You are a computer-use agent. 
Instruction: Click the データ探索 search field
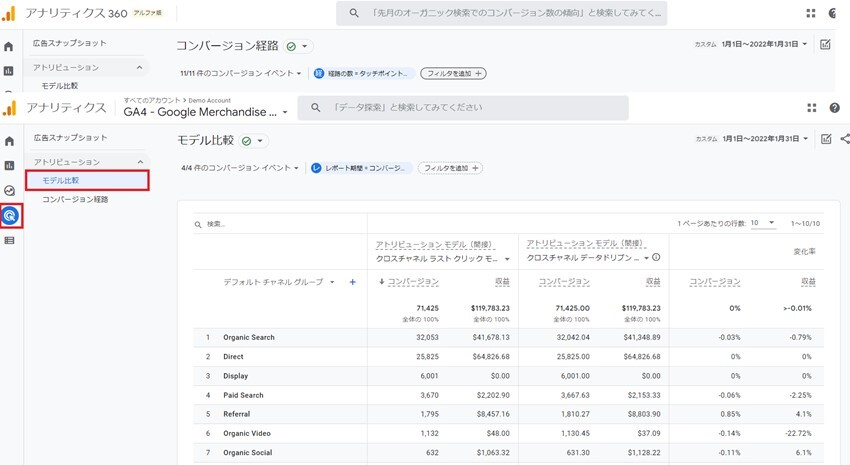click(480, 107)
